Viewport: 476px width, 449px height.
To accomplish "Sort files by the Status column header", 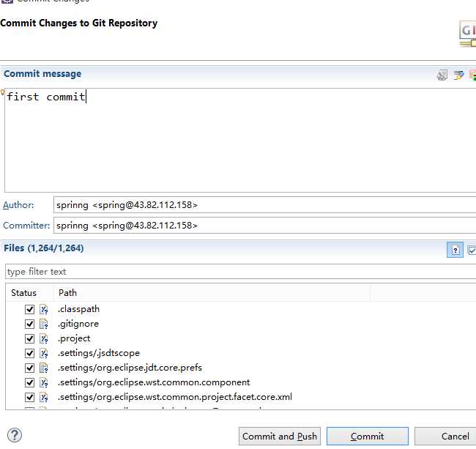I will point(24,293).
